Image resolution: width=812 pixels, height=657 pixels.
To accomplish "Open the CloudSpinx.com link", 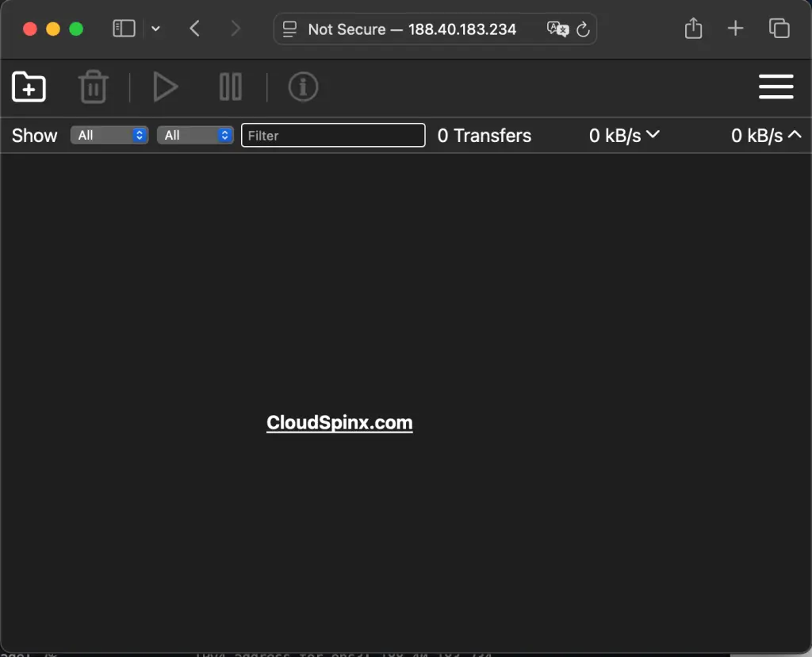I will [339, 423].
